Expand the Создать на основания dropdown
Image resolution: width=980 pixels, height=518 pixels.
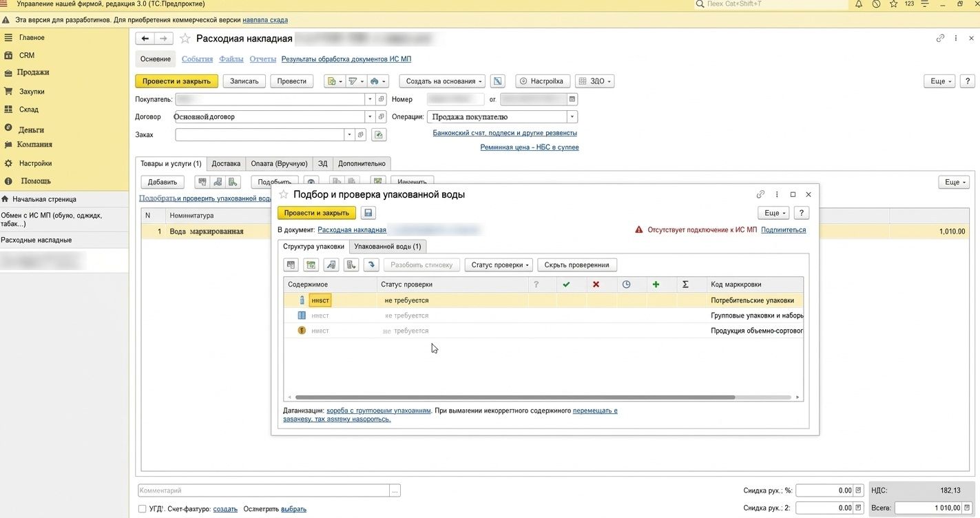[441, 81]
